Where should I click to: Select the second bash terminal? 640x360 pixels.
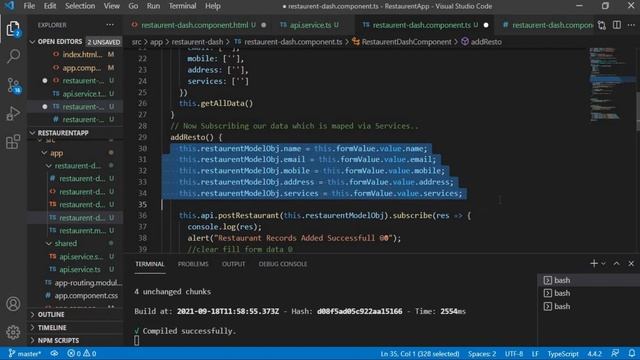pos(589,293)
